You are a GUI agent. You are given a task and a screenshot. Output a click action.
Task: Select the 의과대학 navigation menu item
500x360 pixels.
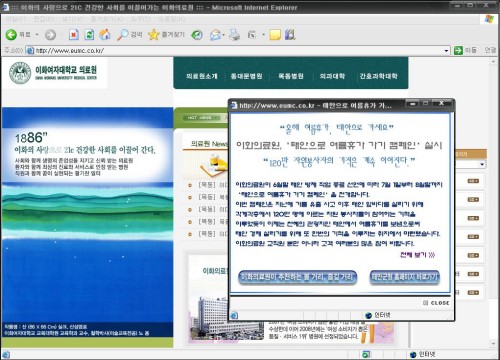pos(332,76)
